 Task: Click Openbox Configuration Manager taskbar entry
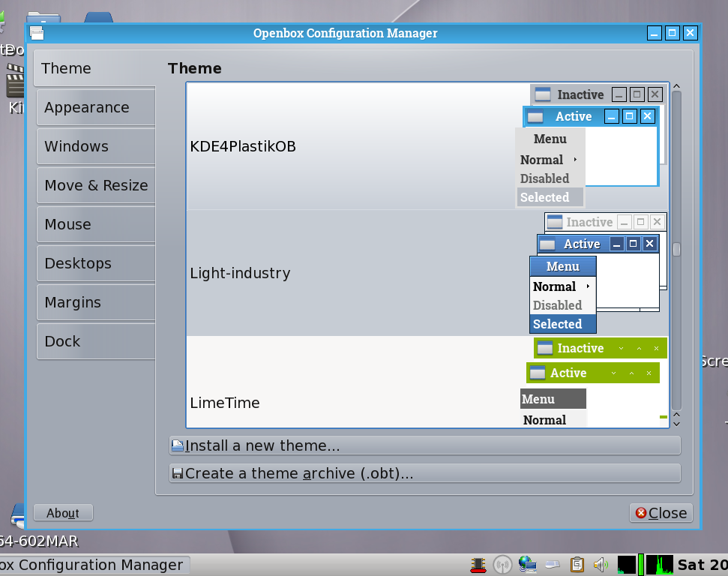point(94,565)
